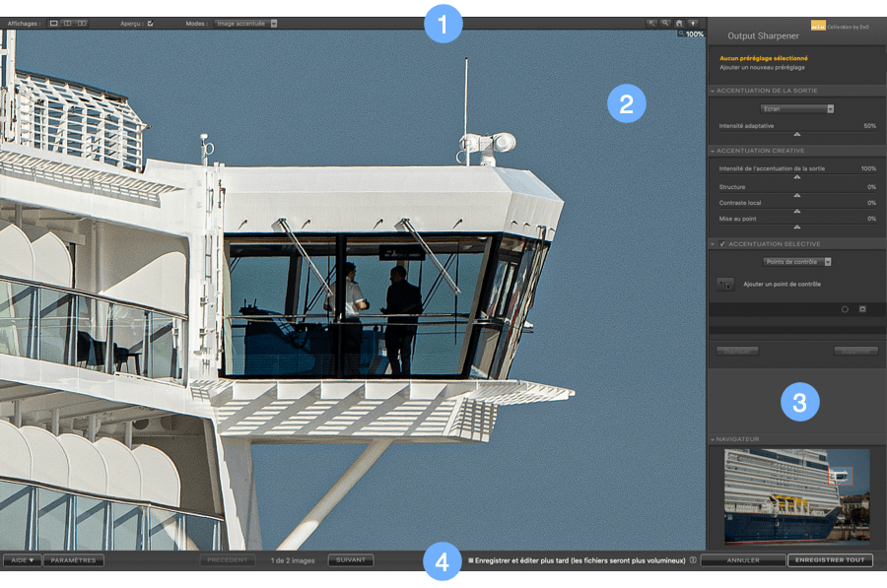
Task: Click the '1 de 2 images' counter
Action: (x=292, y=560)
